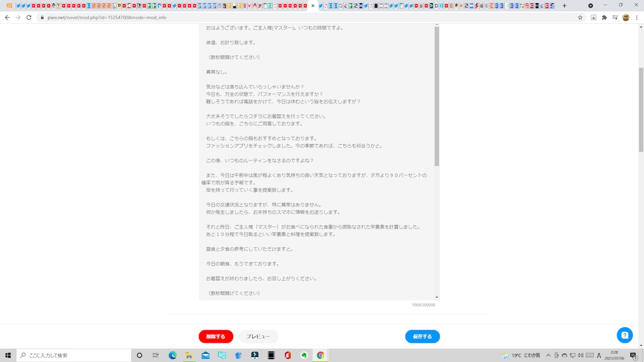This screenshot has height=362, width=644.
Task: Click the line 体温、お計り致します。
Action: [x=231, y=42]
